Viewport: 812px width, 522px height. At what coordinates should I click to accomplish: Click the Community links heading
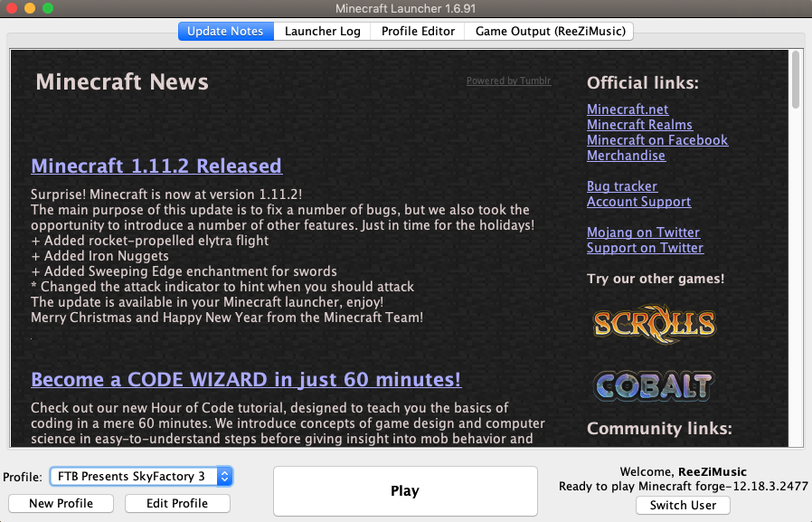tap(659, 428)
